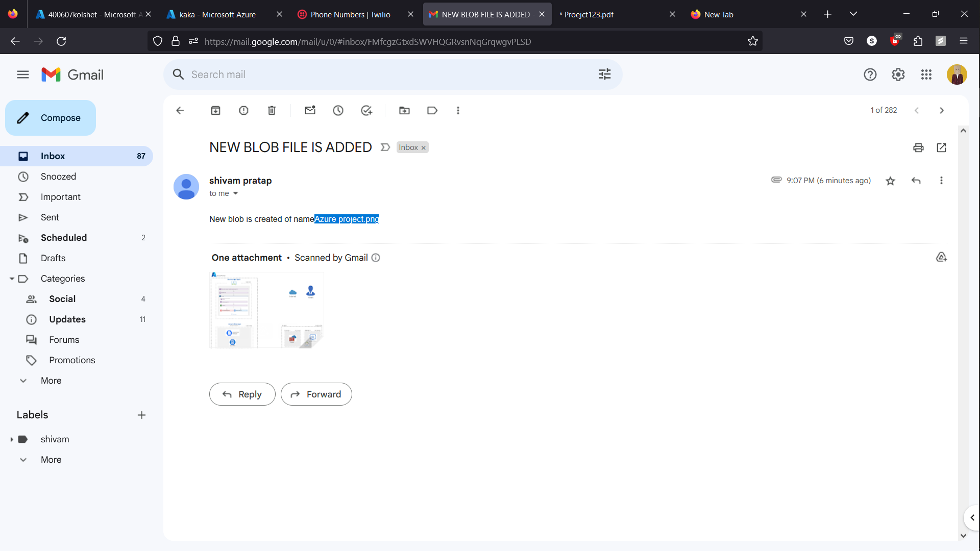The width and height of the screenshot is (980, 551).
Task: Star the email from shivam pratap
Action: coord(890,181)
